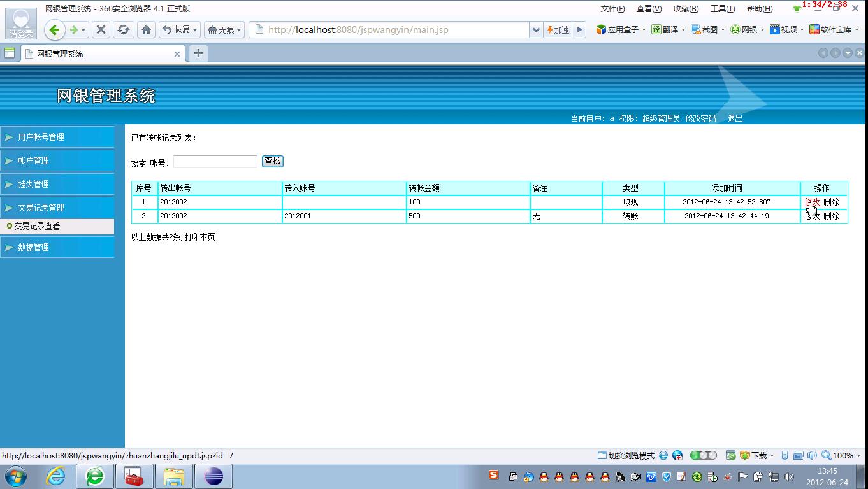Stop page loading with the X icon
This screenshot has height=489, width=868.
point(101,30)
